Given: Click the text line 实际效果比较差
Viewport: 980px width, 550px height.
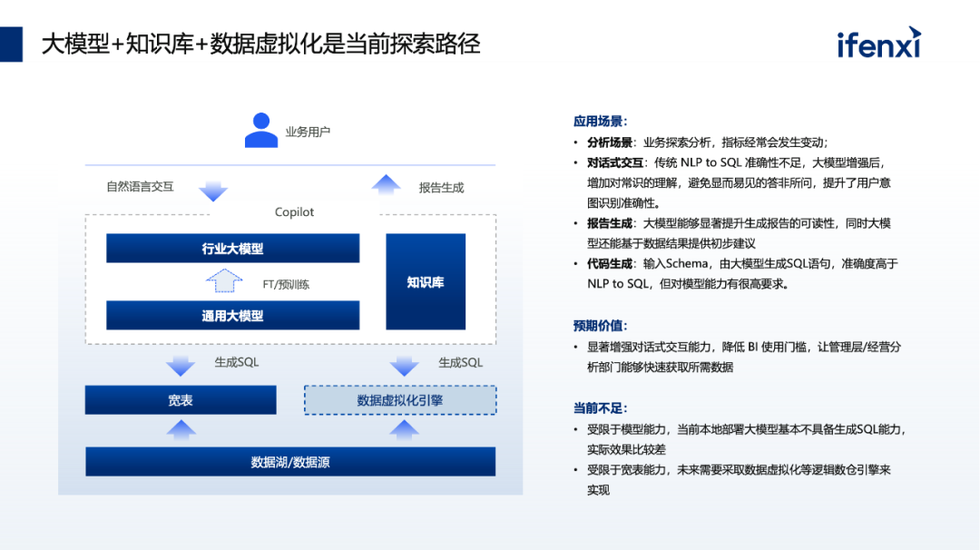Looking at the screenshot, I should 626,449.
